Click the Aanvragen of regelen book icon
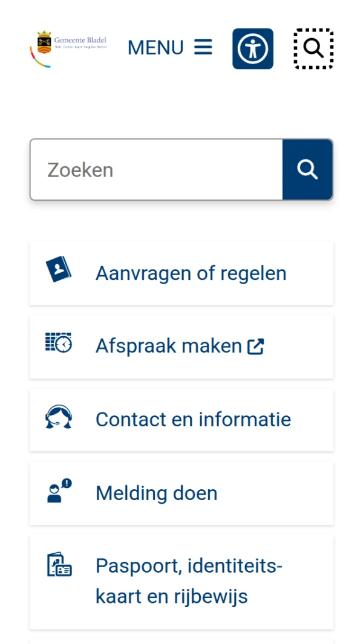Screen dimensions: 363x644 (59, 270)
